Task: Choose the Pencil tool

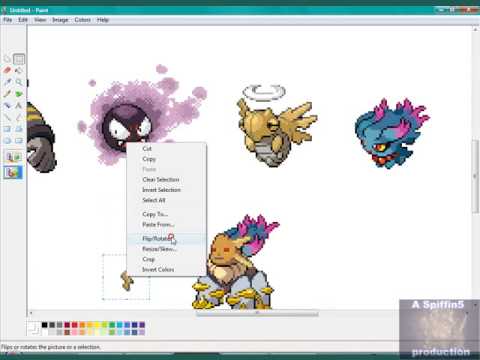Action: coord(7,94)
